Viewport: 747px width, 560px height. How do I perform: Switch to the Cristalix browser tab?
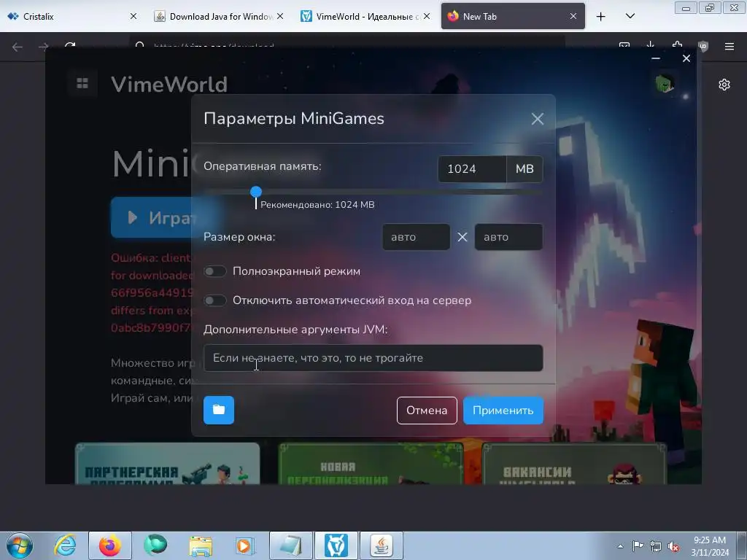(73, 16)
